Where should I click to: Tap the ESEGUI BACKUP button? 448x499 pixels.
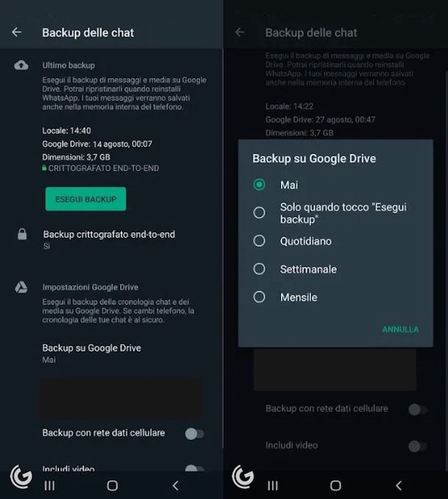pos(86,199)
